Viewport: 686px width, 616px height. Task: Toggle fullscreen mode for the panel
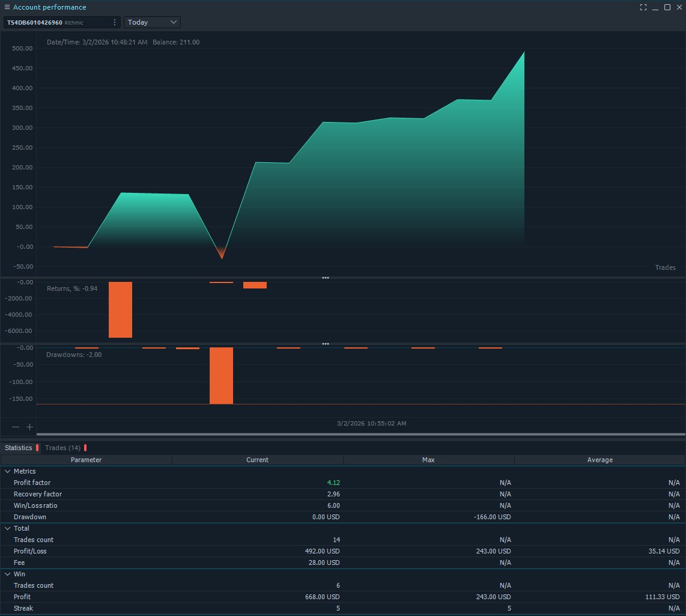643,7
